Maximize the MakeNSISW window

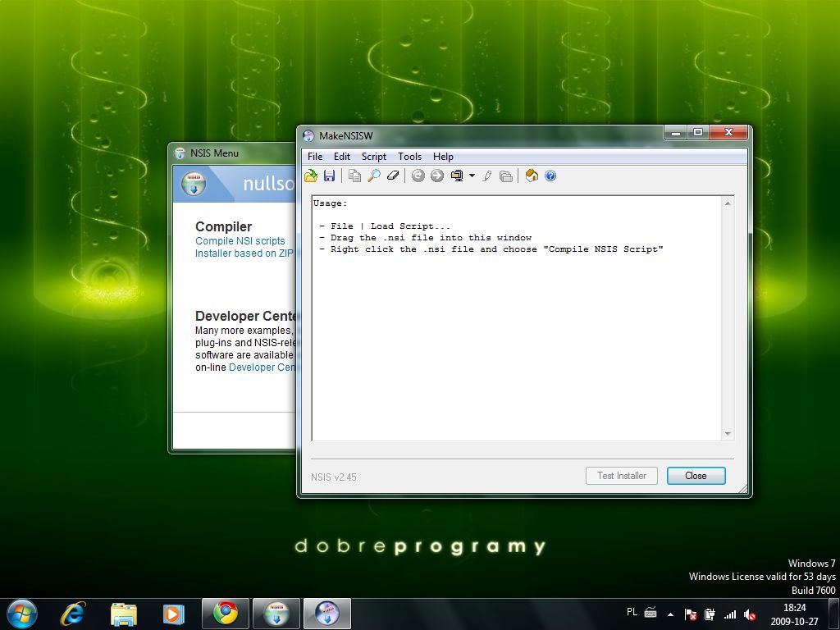click(x=698, y=132)
